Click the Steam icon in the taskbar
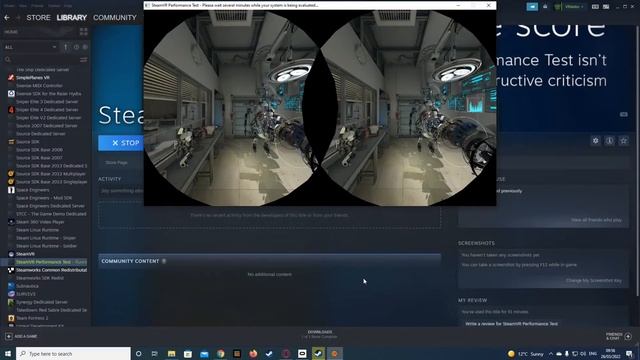The width and height of the screenshot is (640, 360). [318, 353]
